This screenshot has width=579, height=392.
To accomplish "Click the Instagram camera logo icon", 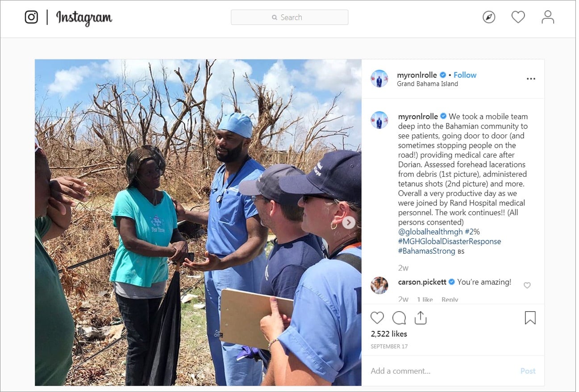I will coord(31,17).
